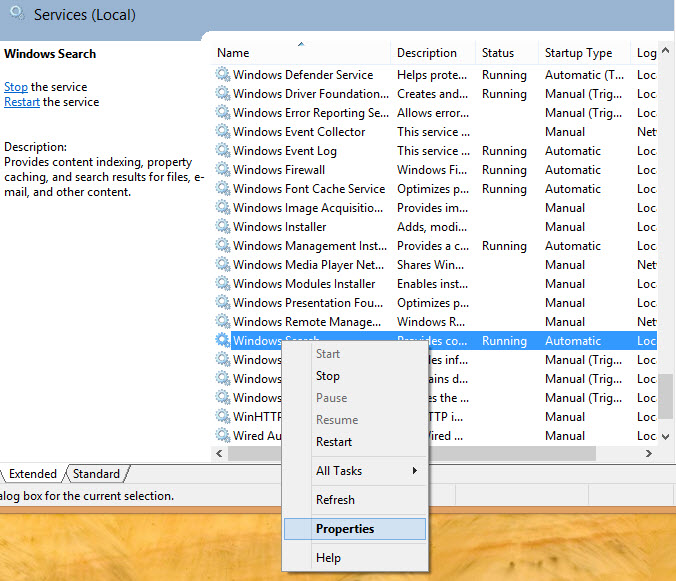Click Restart the service link

coord(22,102)
